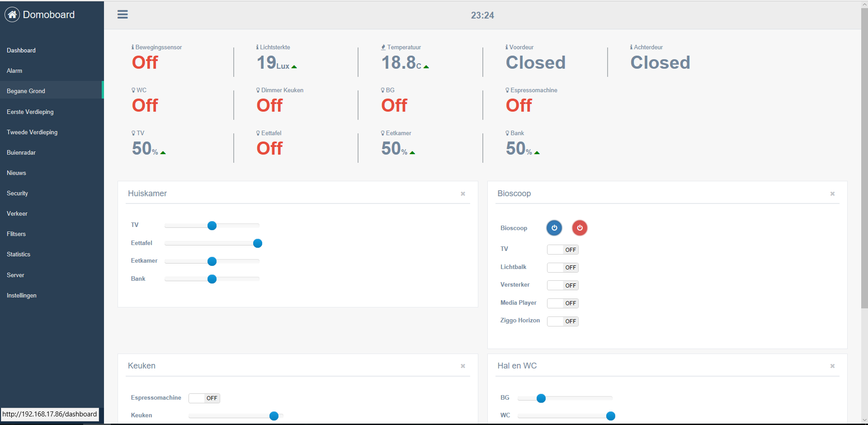Open Verkeer page
Image resolution: width=868 pixels, height=425 pixels.
tap(52, 213)
